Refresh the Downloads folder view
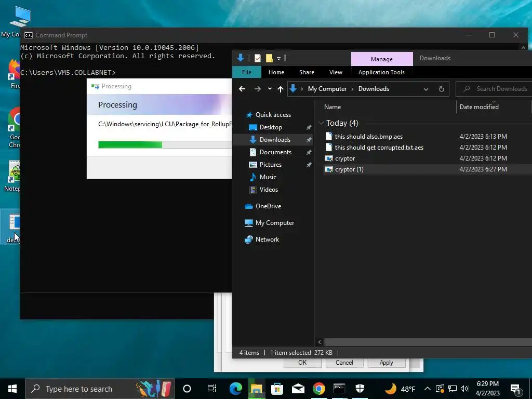The height and width of the screenshot is (399, 532). (442, 89)
